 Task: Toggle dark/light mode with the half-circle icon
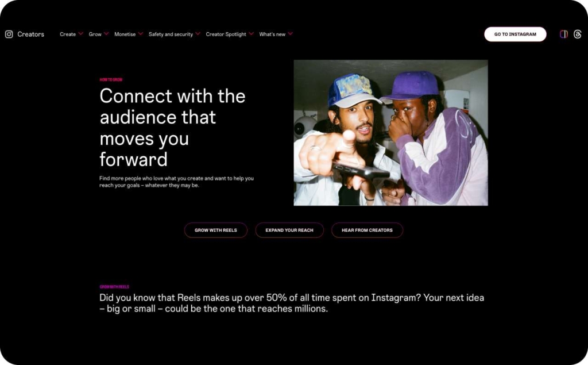click(x=564, y=34)
